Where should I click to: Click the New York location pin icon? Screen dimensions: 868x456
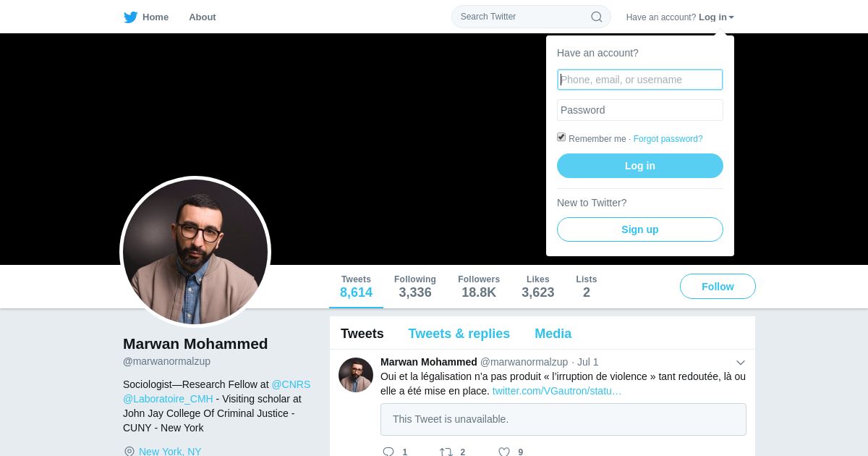coord(129,452)
